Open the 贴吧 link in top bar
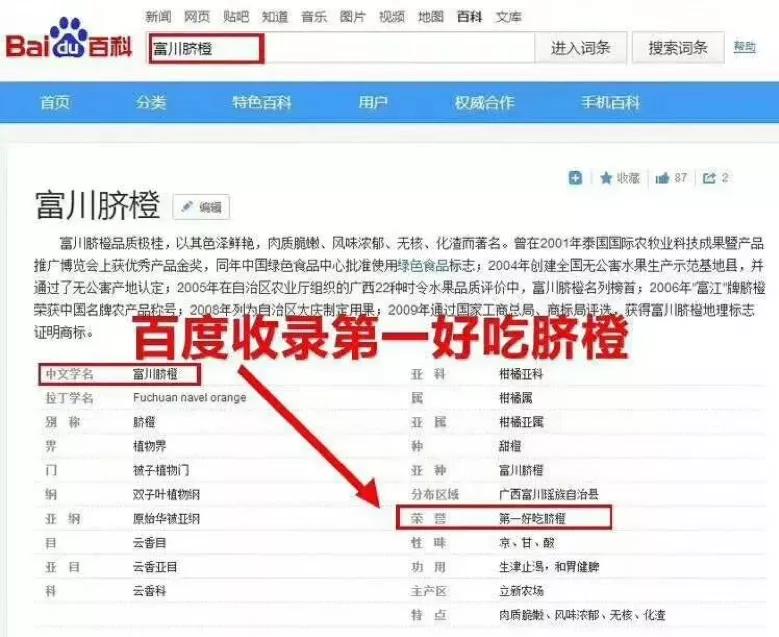 click(x=236, y=17)
